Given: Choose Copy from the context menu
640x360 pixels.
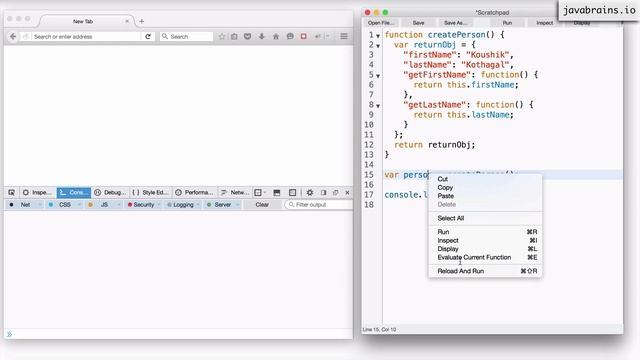Looking at the screenshot, I should coord(485,187).
